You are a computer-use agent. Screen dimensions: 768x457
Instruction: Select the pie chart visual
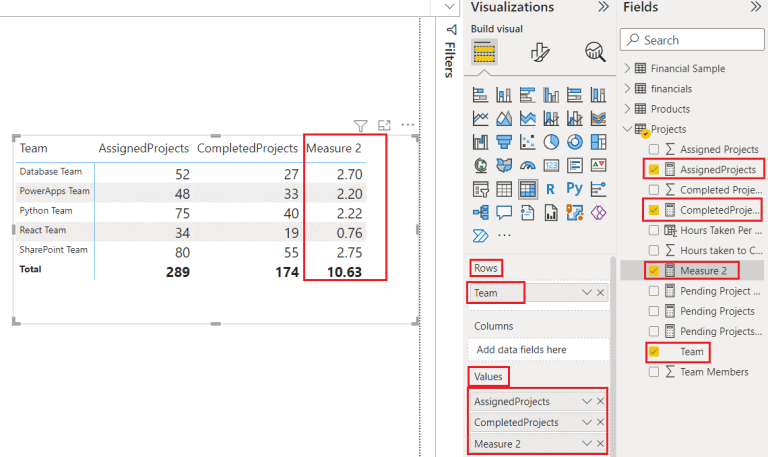pos(551,142)
